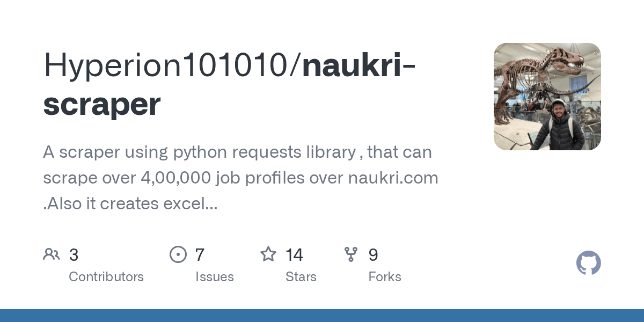The width and height of the screenshot is (644, 322).
Task: Click the "Contributors" label
Action: point(106,277)
